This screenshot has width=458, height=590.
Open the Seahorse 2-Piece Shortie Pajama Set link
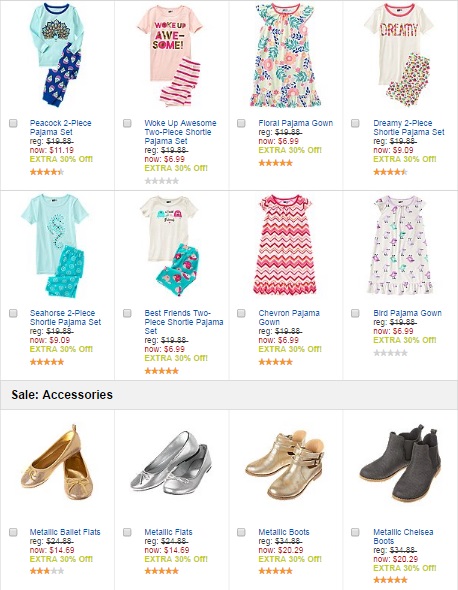click(x=65, y=318)
